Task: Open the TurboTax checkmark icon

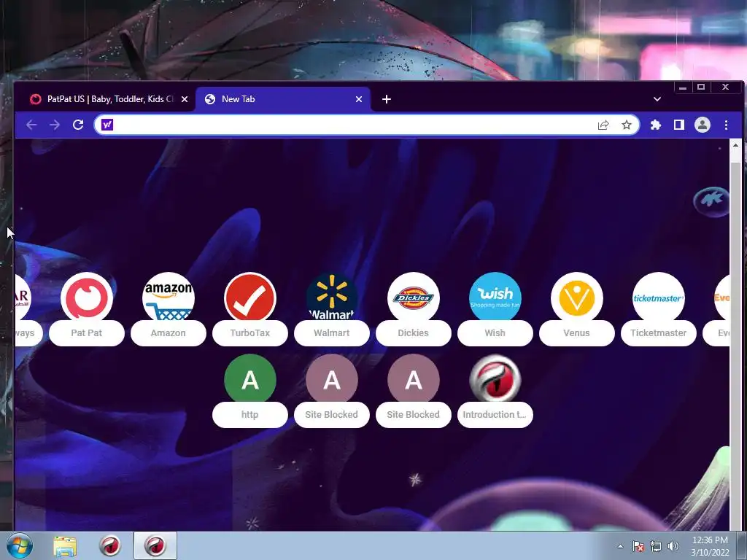Action: coord(250,297)
